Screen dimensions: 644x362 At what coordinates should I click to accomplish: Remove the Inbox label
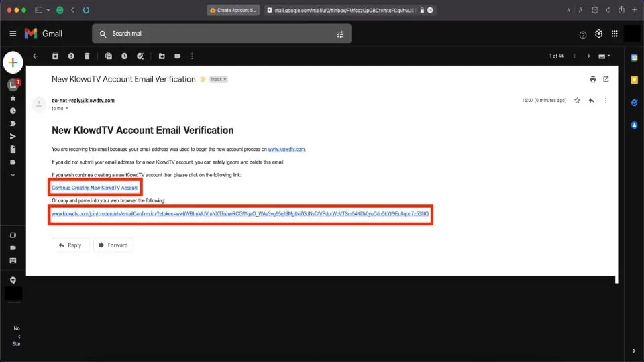click(x=225, y=80)
